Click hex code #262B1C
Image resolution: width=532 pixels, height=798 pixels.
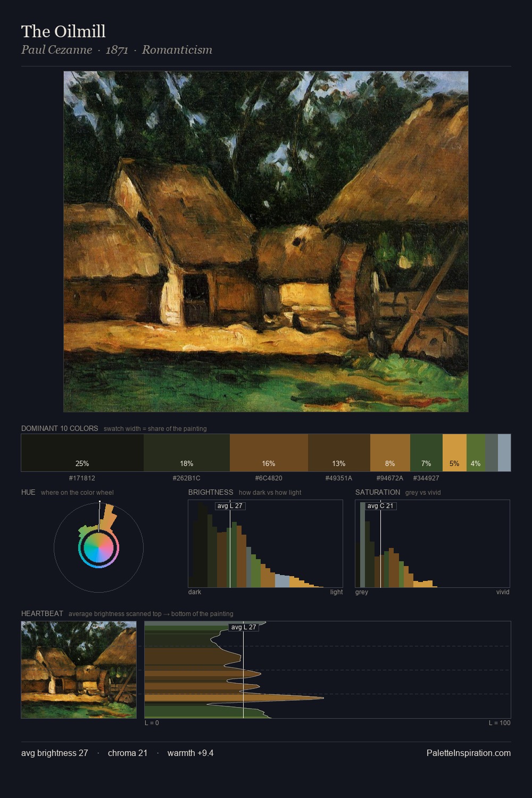(186, 478)
